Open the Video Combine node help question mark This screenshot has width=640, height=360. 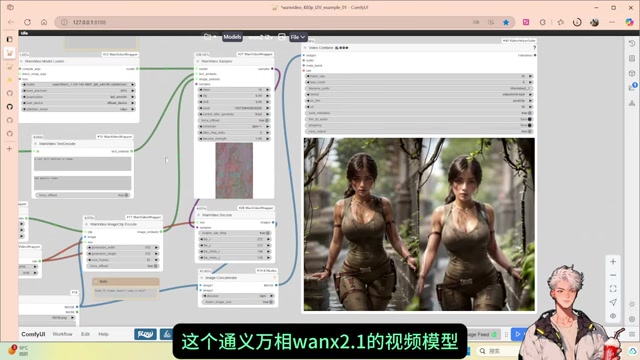(x=534, y=48)
